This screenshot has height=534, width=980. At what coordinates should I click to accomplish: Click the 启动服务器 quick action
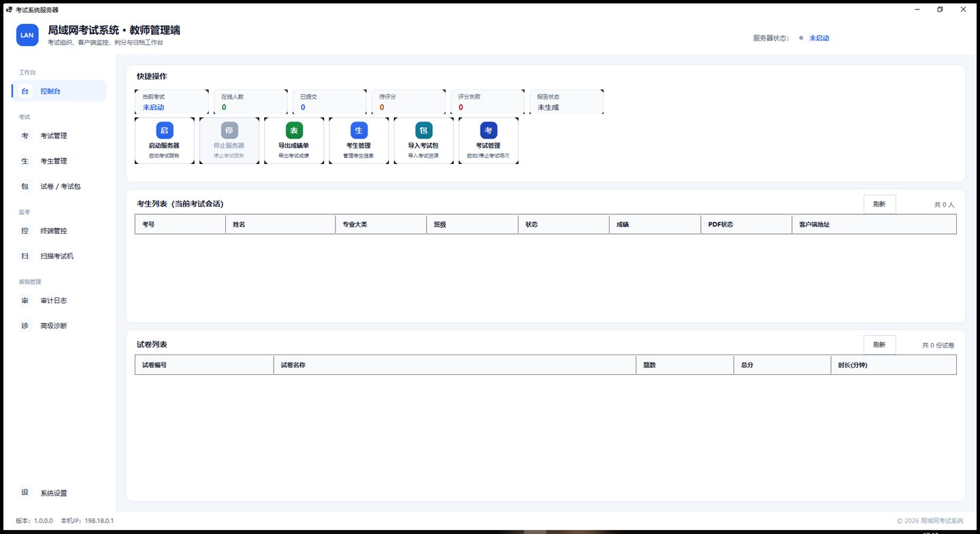[x=164, y=141]
